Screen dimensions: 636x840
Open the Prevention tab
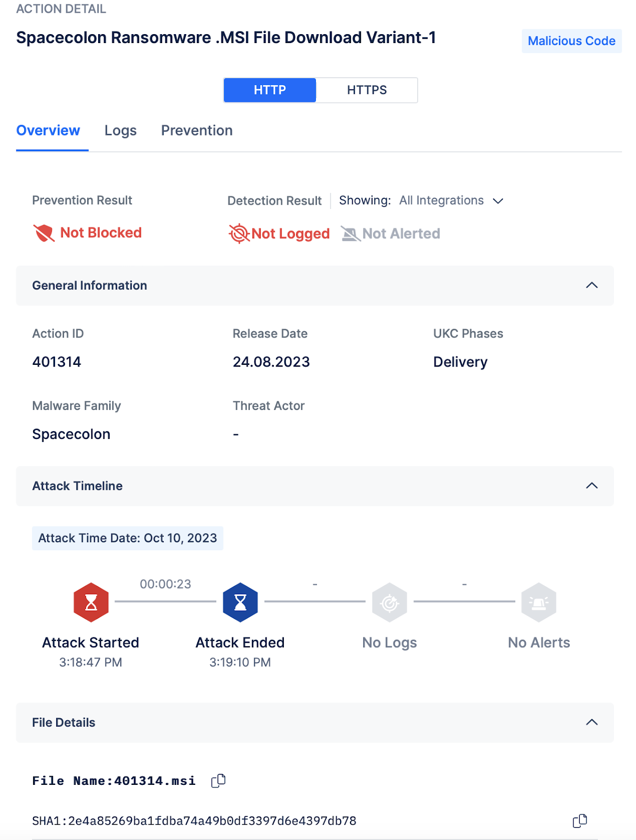[x=197, y=131]
